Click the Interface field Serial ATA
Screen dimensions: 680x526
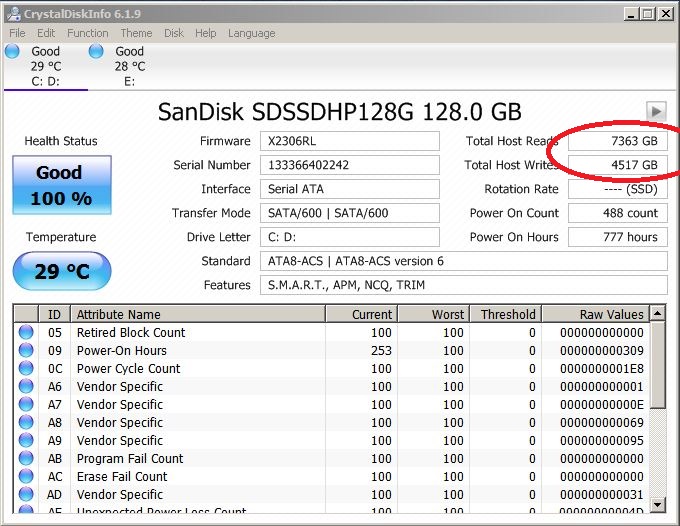[x=350, y=189]
